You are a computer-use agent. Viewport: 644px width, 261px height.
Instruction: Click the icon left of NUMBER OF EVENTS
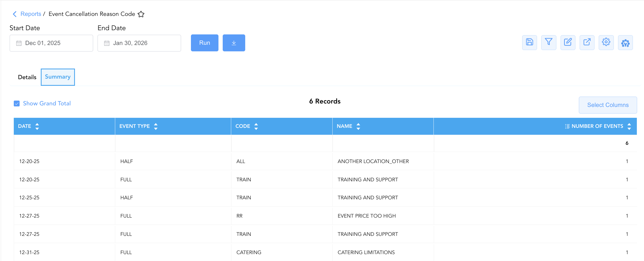pyautogui.click(x=567, y=126)
